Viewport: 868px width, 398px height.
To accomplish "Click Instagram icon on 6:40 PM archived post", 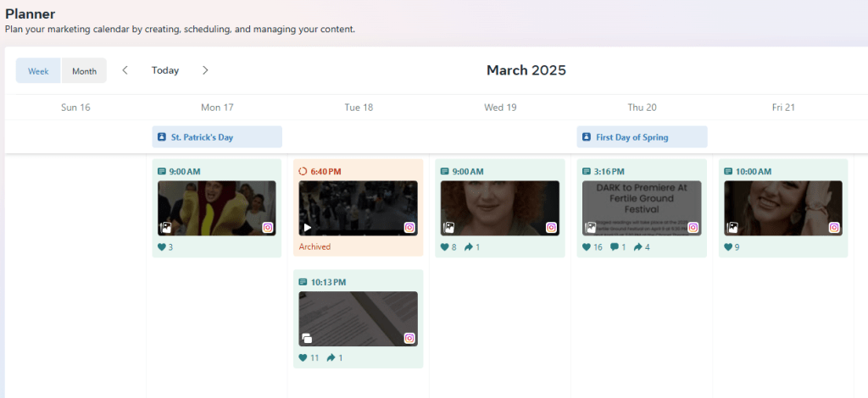I will 409,227.
